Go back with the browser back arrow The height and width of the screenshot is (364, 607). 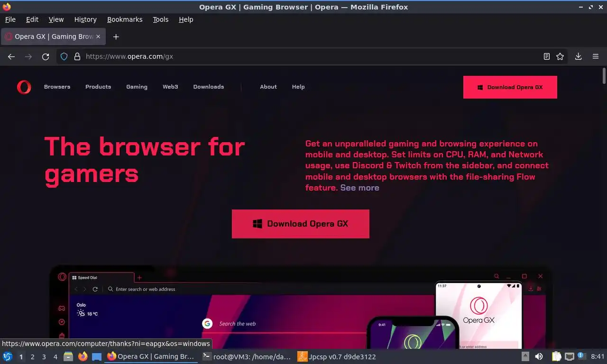point(11,56)
